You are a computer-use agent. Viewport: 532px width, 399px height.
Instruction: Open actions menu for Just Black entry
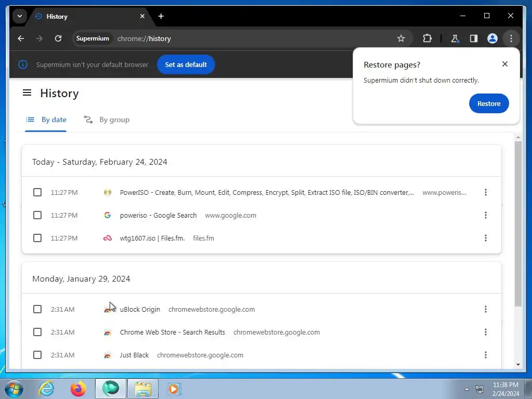tap(486, 355)
